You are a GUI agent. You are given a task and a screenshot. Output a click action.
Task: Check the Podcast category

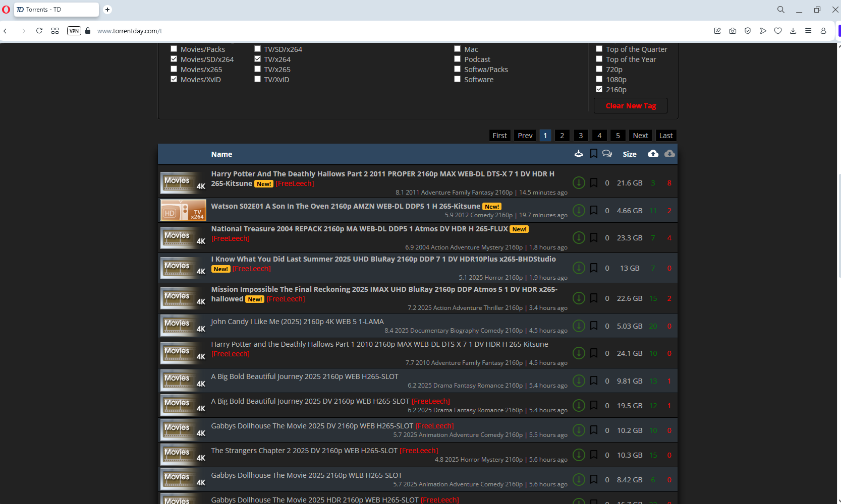point(458,59)
